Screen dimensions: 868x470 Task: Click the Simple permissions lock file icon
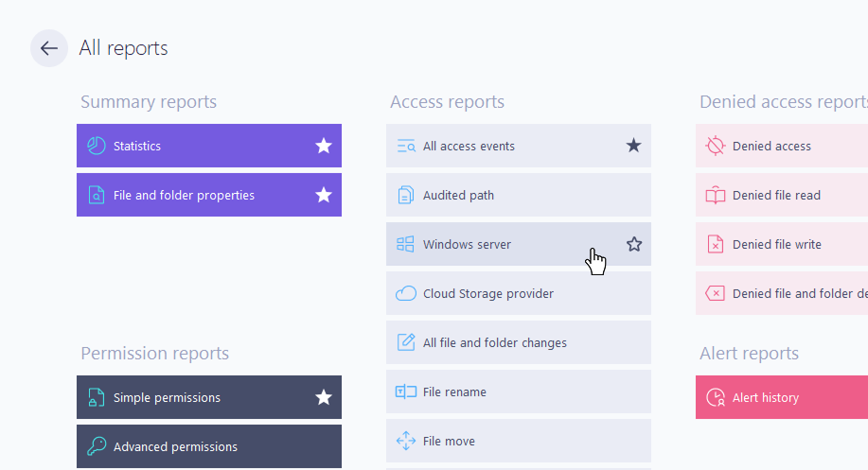click(97, 397)
